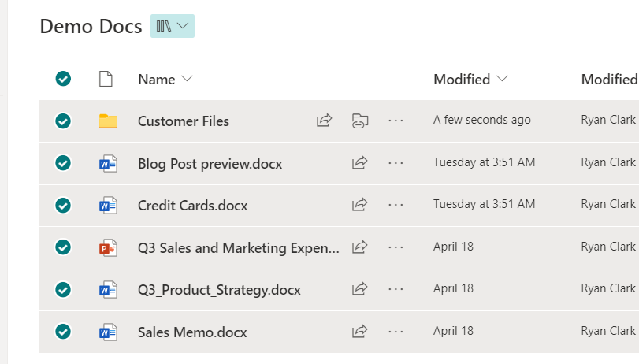
Task: Share the Customer Files folder
Action: [x=325, y=121]
